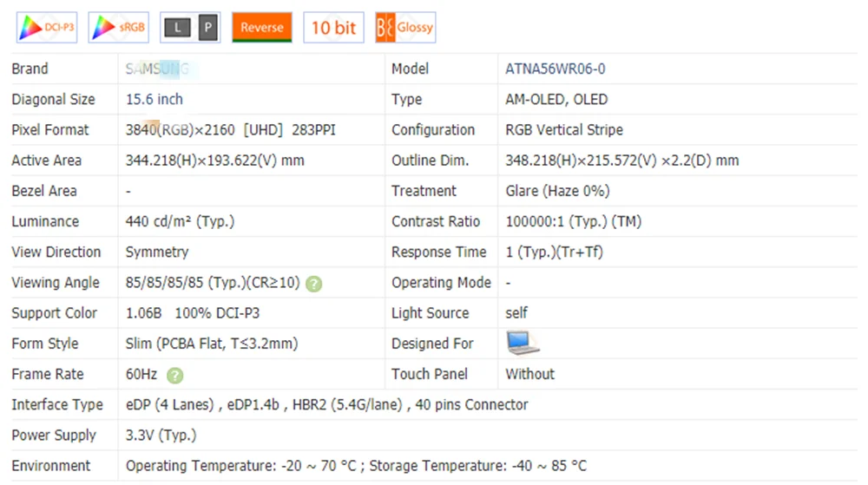Click the Samsung brand name
Screen dimensions: 868x485
coord(157,69)
